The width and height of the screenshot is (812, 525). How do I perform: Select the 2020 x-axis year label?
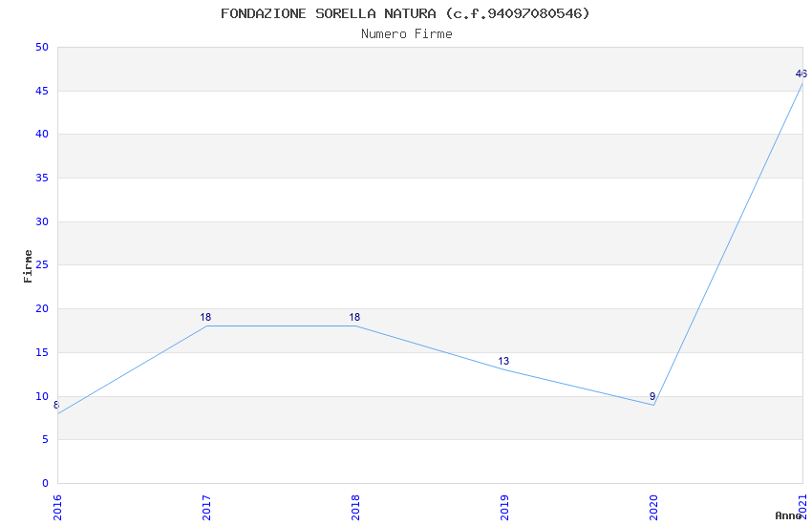click(x=653, y=507)
